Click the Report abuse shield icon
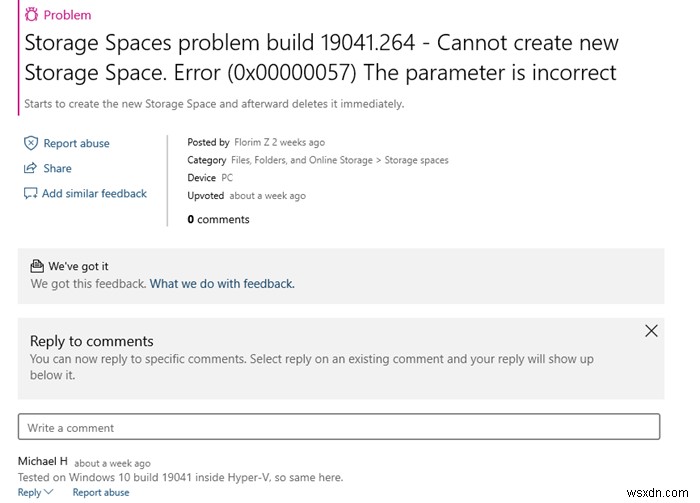Viewport: 700px width, 503px height. click(x=31, y=143)
